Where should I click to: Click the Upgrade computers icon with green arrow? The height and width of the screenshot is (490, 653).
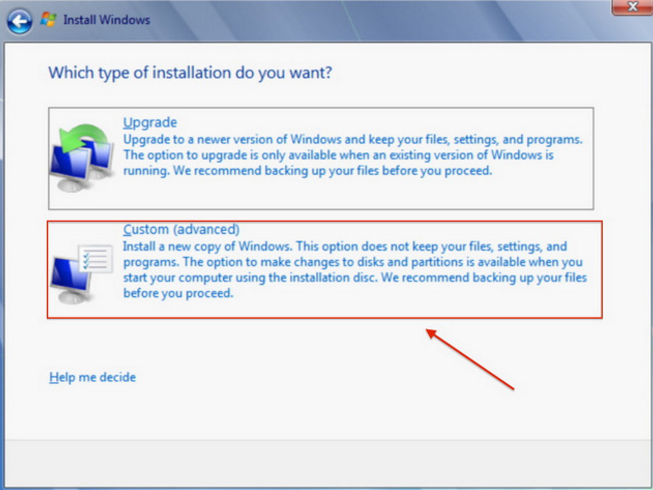tap(82, 157)
